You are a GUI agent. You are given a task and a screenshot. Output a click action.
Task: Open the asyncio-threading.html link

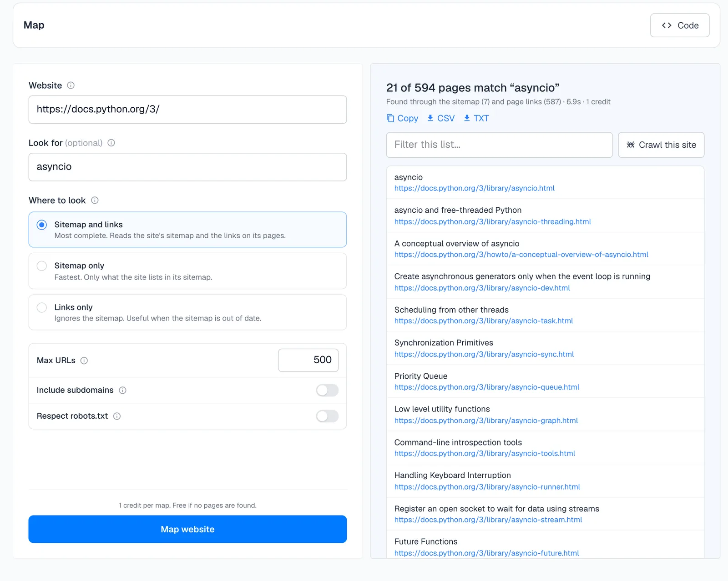[492, 222]
